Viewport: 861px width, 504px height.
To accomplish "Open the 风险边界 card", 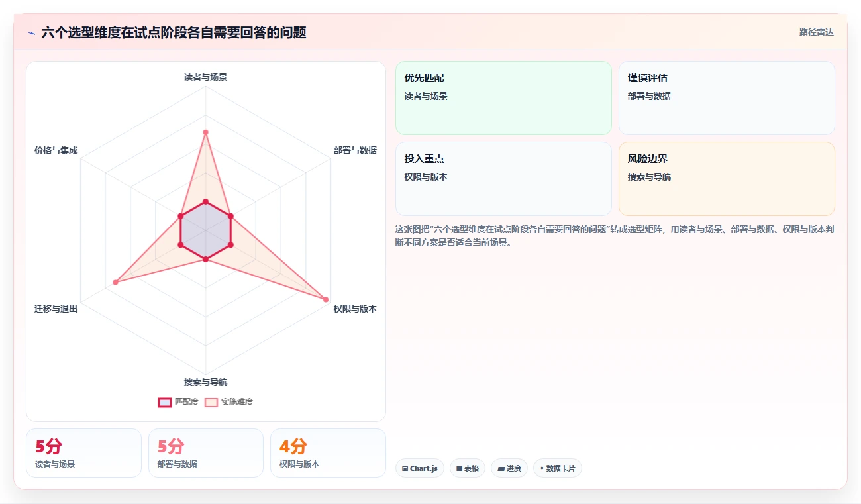I will point(727,179).
